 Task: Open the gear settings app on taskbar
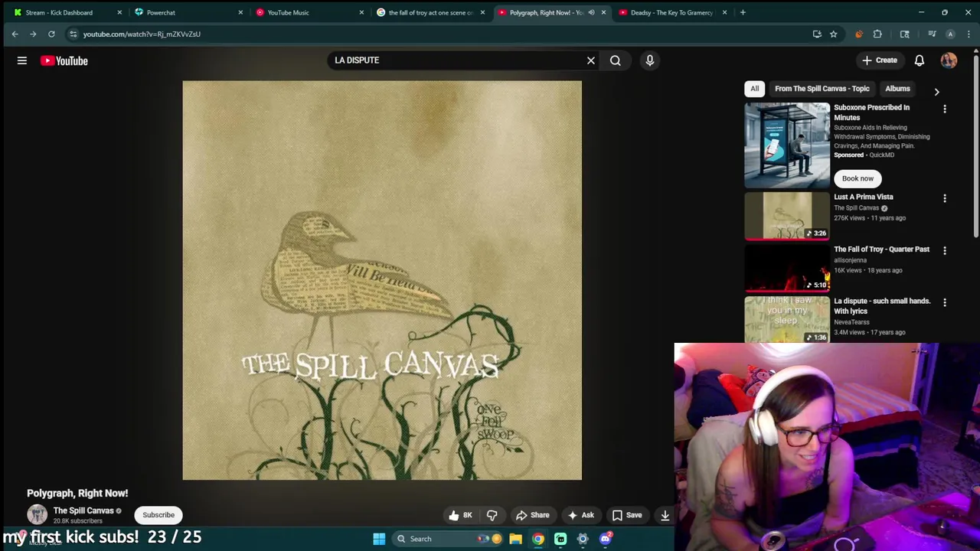[x=583, y=539]
